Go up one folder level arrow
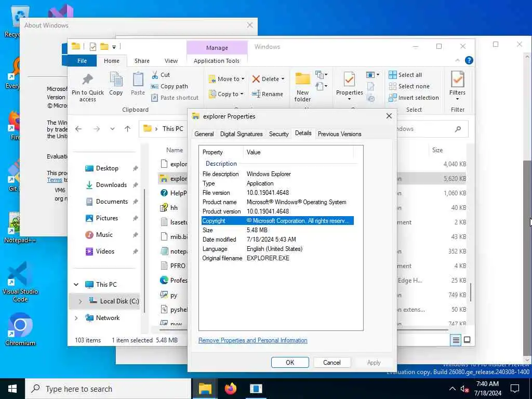The width and height of the screenshot is (532, 399). (128, 129)
